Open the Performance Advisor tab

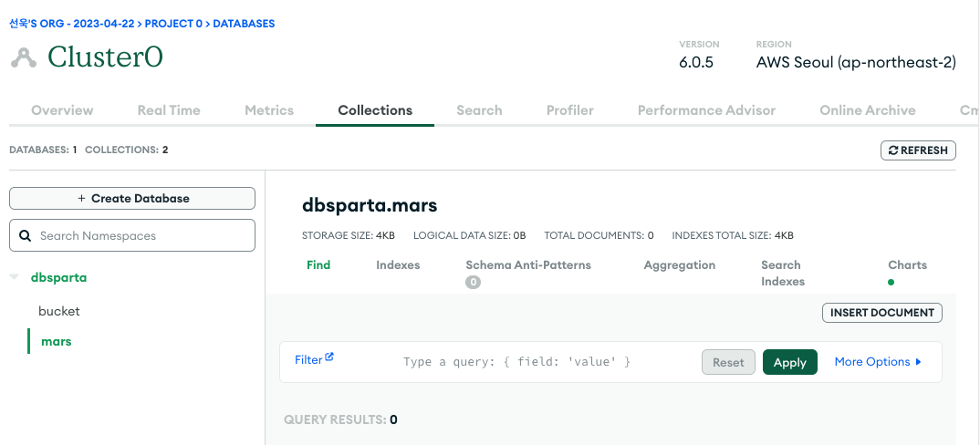click(x=706, y=110)
